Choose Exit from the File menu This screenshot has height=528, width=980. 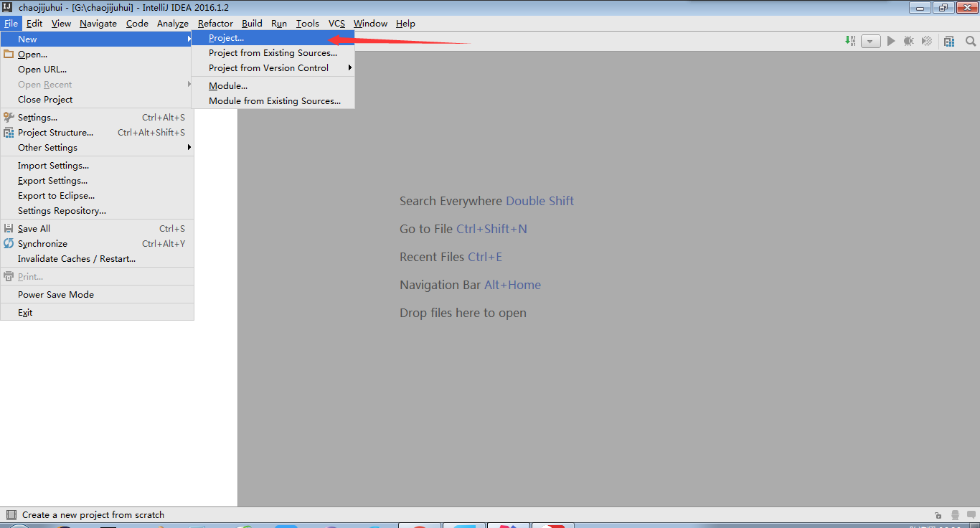[x=97, y=313]
